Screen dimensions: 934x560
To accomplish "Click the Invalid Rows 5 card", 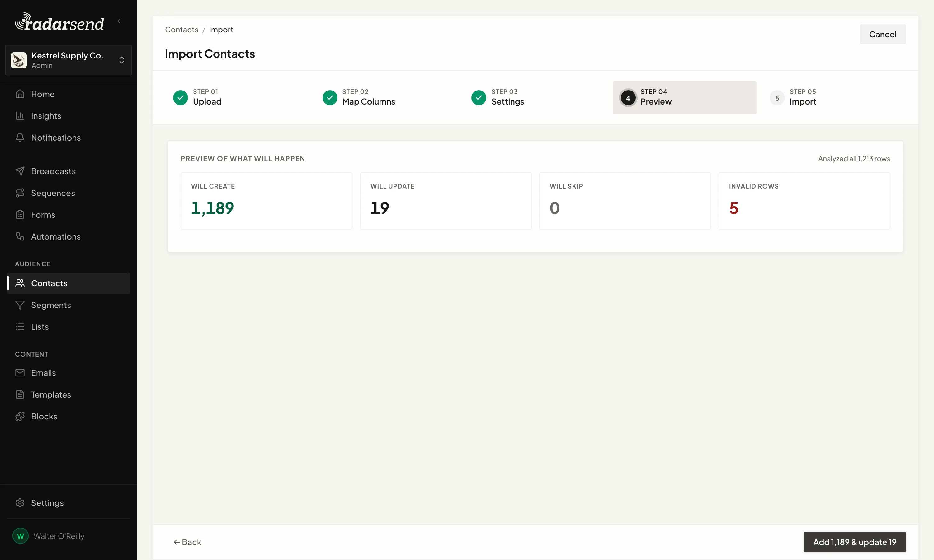I will tap(804, 201).
